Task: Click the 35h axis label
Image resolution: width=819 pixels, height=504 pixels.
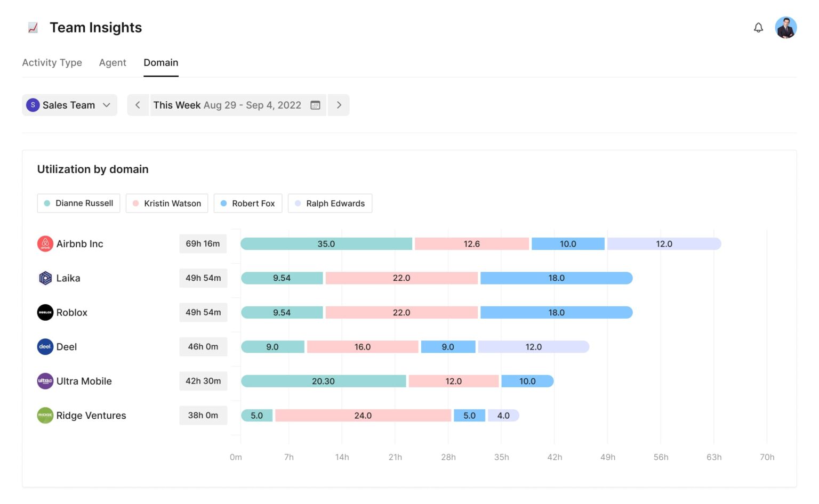Action: 501,457
